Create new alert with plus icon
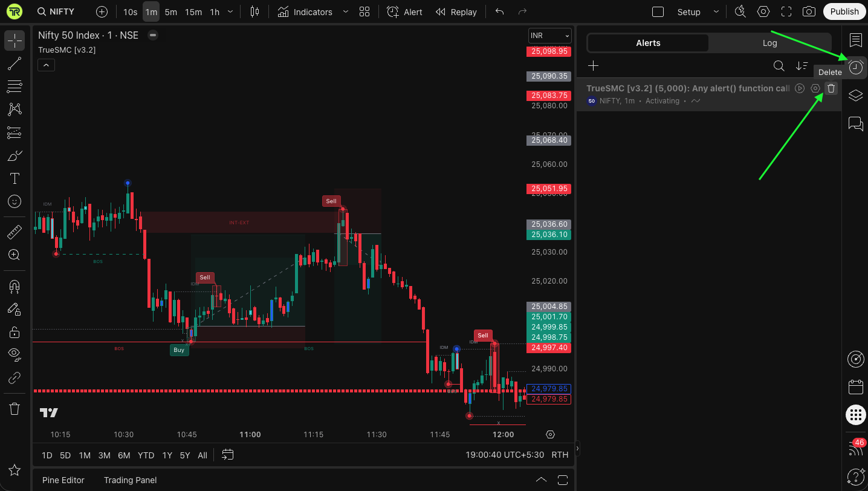The image size is (868, 491). click(594, 66)
